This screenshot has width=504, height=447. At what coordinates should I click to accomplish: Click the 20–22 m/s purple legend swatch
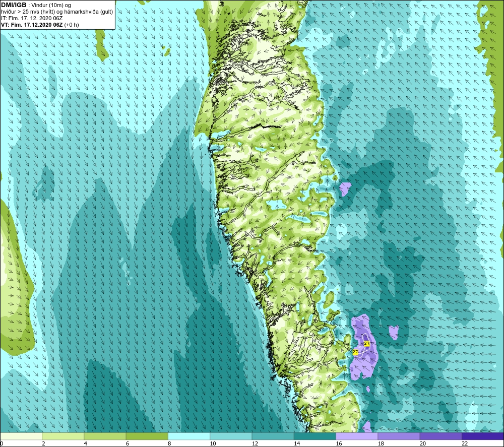click(x=440, y=436)
